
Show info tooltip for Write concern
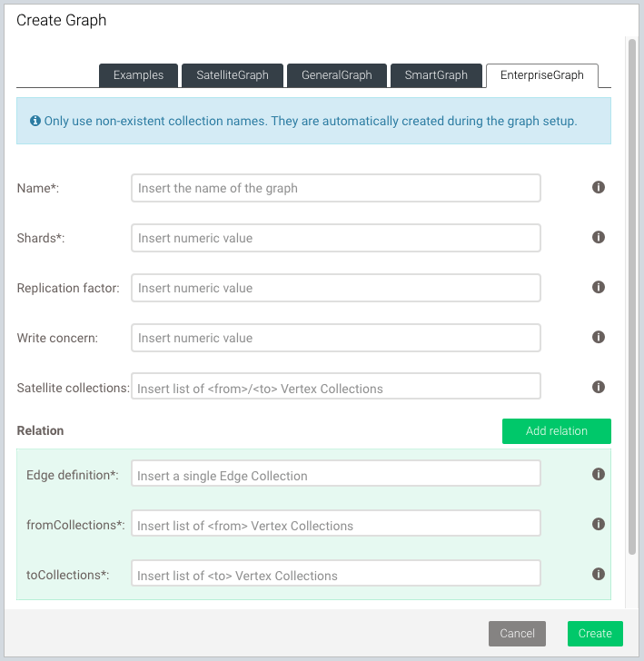(599, 337)
